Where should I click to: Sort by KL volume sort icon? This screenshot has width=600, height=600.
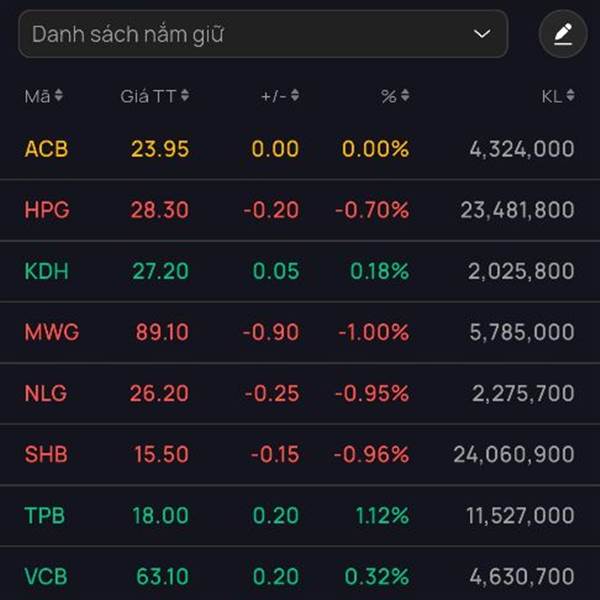[x=570, y=96]
